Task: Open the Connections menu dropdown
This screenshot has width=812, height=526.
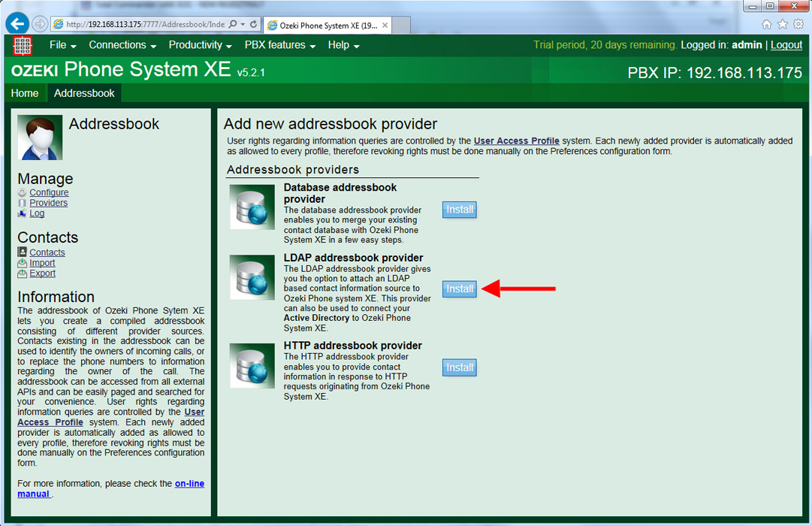Action: click(x=122, y=45)
